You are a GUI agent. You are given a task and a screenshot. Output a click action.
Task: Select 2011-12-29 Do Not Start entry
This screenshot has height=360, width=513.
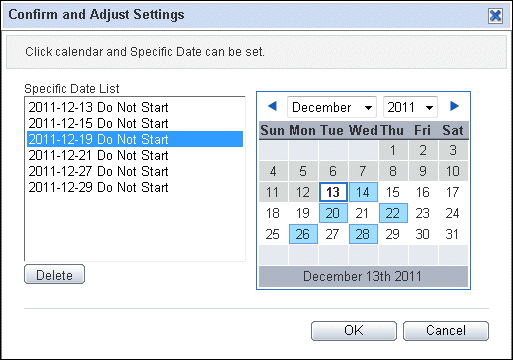point(135,187)
